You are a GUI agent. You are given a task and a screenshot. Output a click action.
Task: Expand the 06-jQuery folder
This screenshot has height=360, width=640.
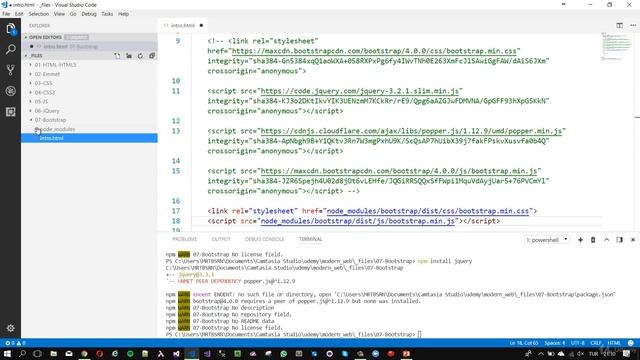tap(31, 111)
